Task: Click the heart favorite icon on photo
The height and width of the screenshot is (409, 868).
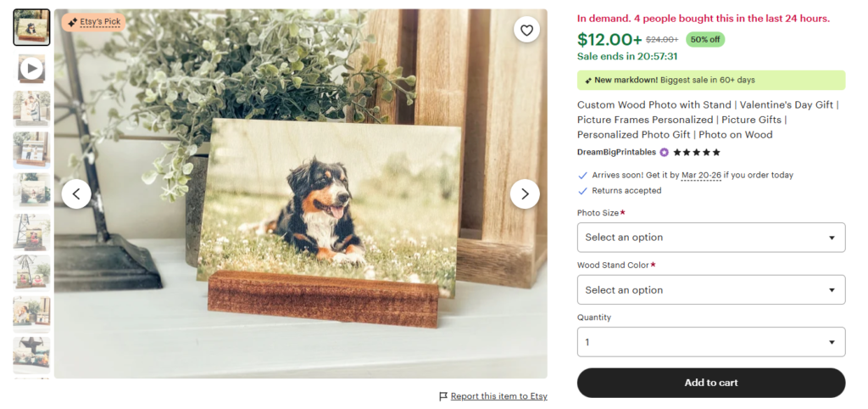Action: [x=526, y=31]
